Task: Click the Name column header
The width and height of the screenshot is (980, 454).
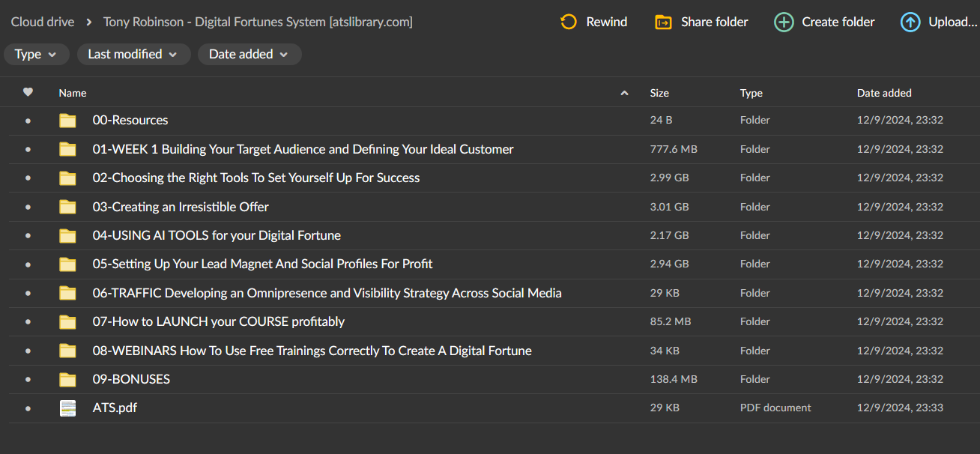Action: coord(72,92)
